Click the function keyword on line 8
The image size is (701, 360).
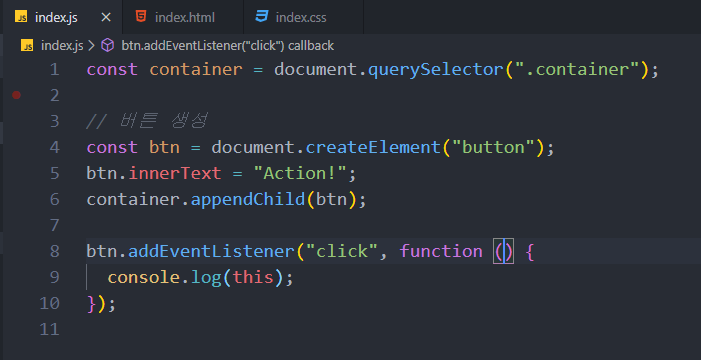tap(441, 251)
